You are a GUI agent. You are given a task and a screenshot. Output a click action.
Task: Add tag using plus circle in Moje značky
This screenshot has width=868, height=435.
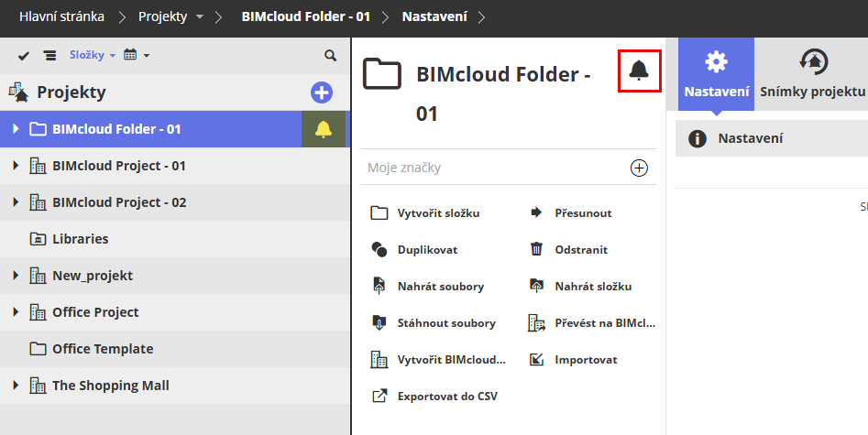tap(639, 168)
